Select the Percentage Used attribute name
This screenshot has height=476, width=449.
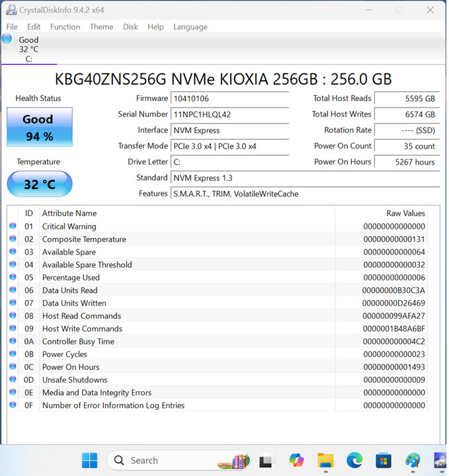(71, 278)
